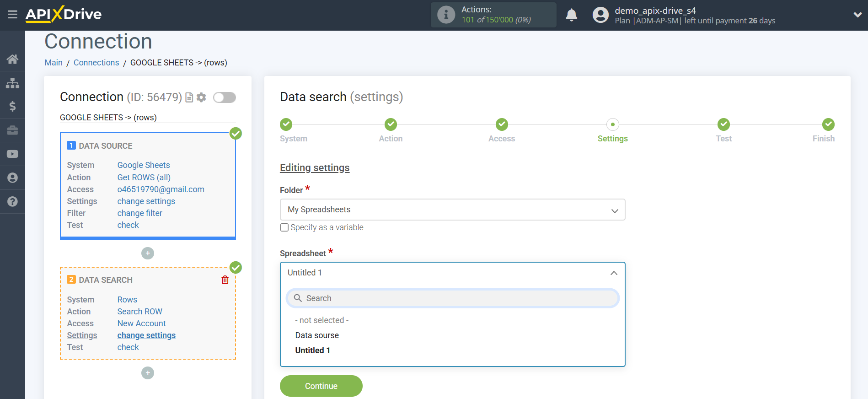Select the 'Untitled 1' option in list
The width and height of the screenshot is (868, 399).
pyautogui.click(x=313, y=350)
